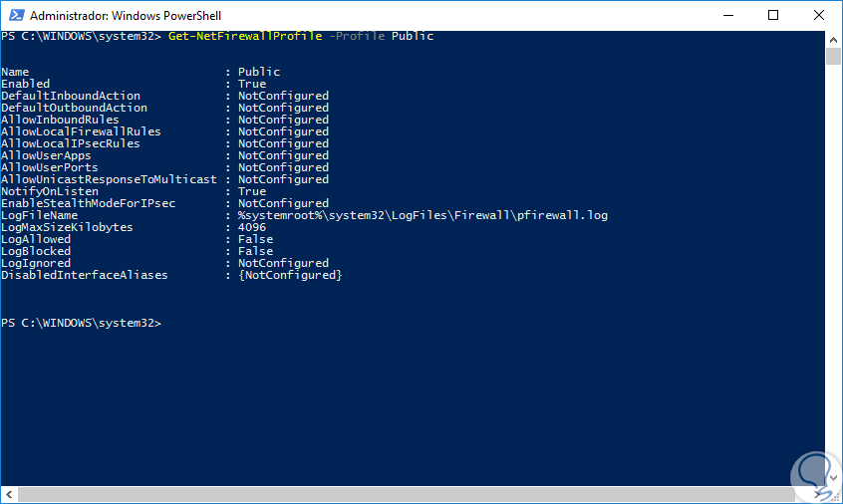Click the vertical scrollbar thumb
843x504 pixels.
click(x=834, y=56)
